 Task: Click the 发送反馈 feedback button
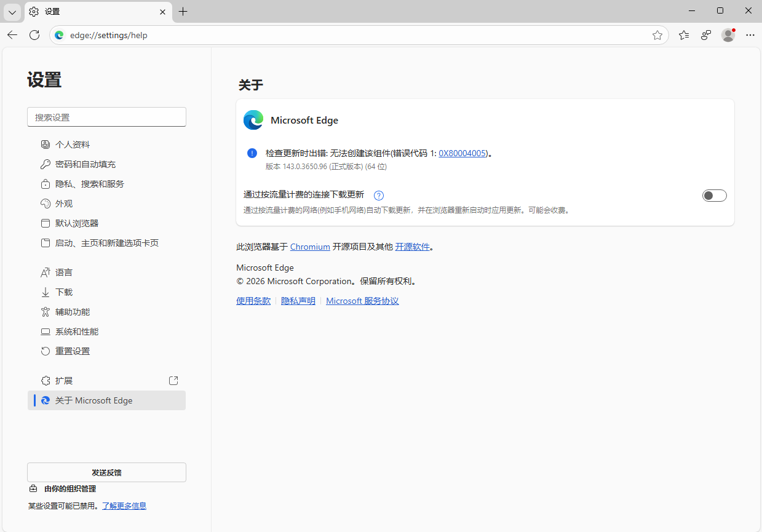(106, 472)
